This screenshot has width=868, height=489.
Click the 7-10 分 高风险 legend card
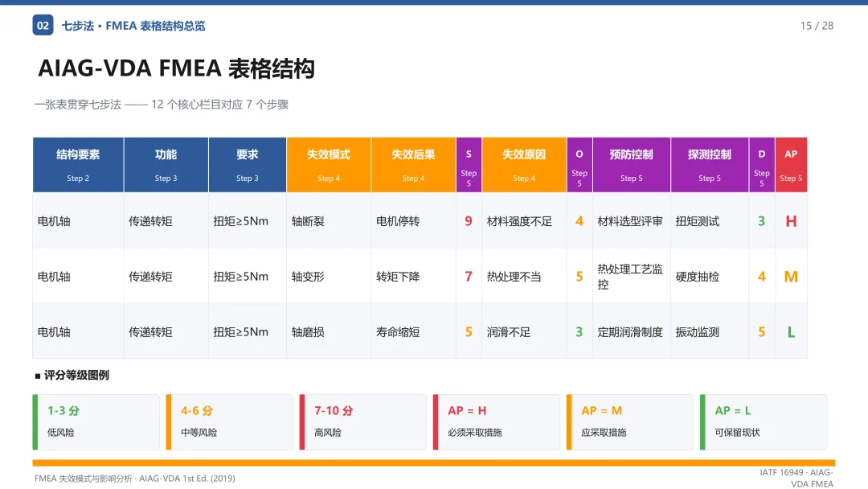[363, 422]
